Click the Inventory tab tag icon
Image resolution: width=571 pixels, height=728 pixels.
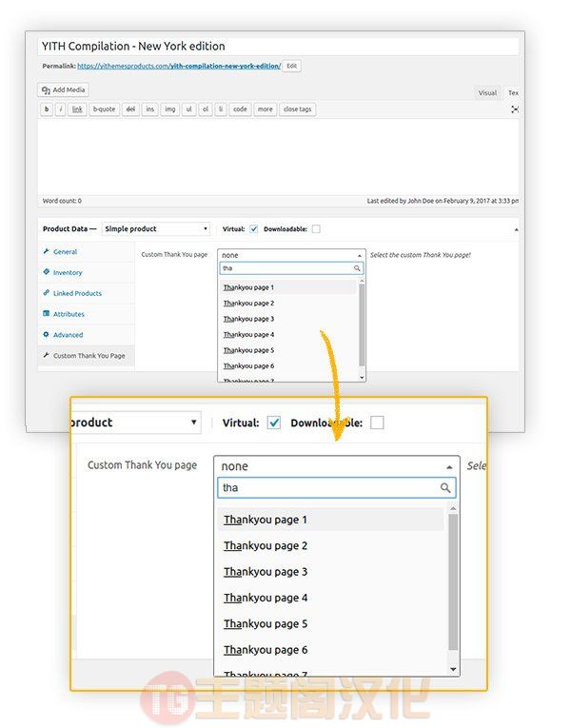(x=46, y=272)
